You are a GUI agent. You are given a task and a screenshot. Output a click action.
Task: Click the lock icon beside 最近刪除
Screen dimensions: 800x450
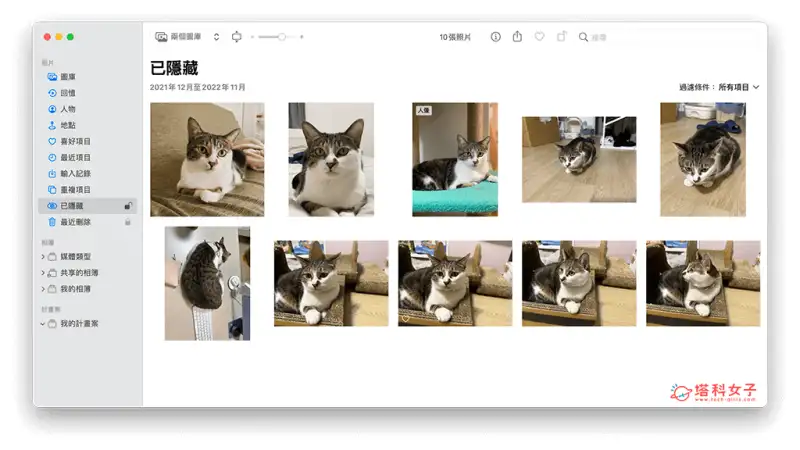128,222
